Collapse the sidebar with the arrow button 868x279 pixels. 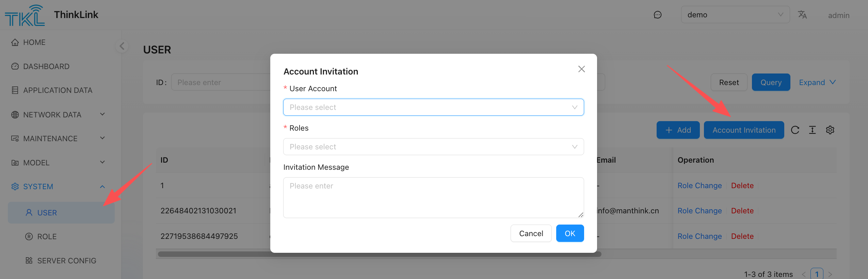(x=122, y=46)
